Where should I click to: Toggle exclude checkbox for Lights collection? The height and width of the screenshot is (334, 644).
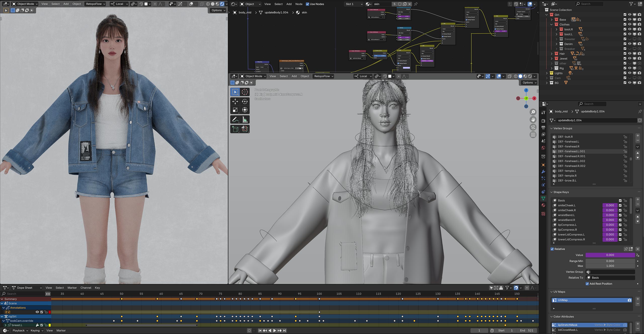(x=625, y=73)
